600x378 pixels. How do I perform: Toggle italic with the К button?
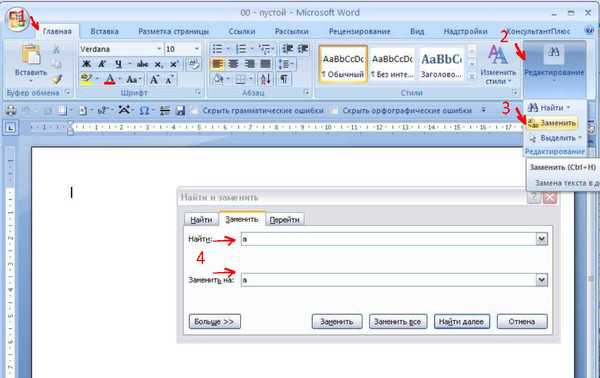pos(102,64)
